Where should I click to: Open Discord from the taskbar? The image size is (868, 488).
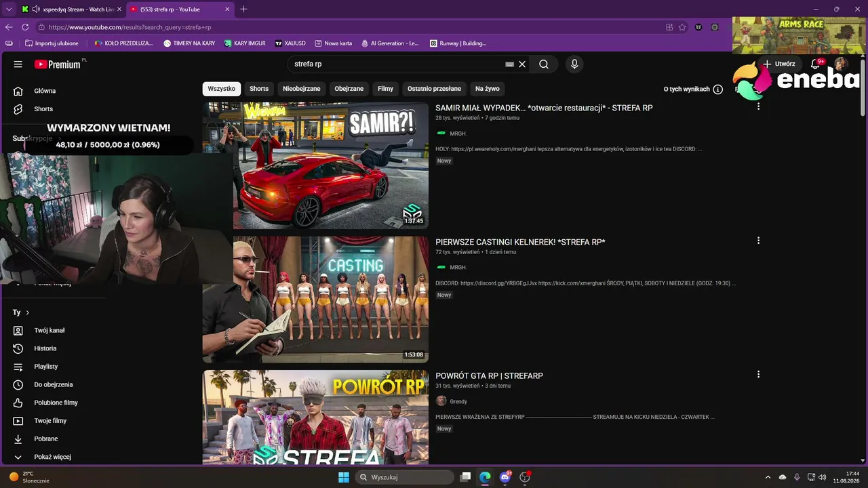(x=505, y=477)
